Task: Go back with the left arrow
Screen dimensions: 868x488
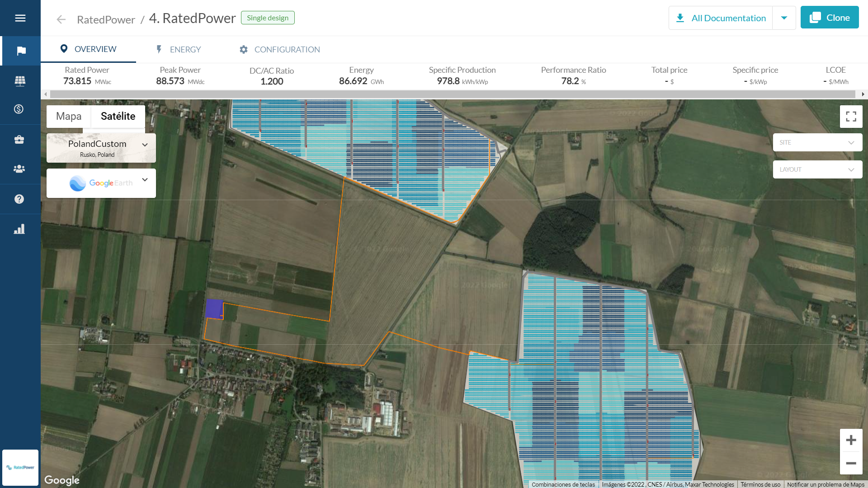Action: pos(61,19)
